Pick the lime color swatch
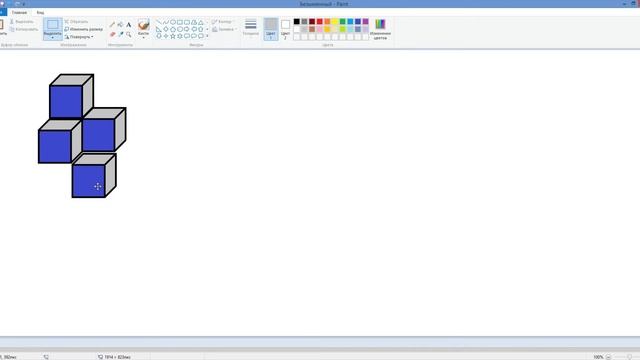 (x=342, y=29)
